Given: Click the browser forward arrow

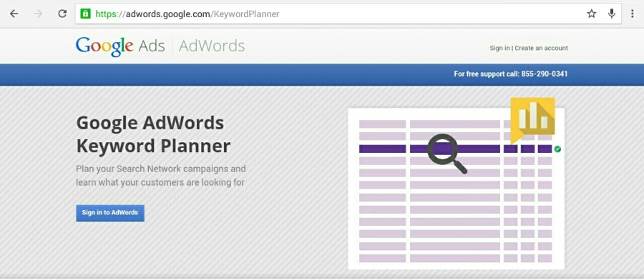Looking at the screenshot, I should click(38, 14).
